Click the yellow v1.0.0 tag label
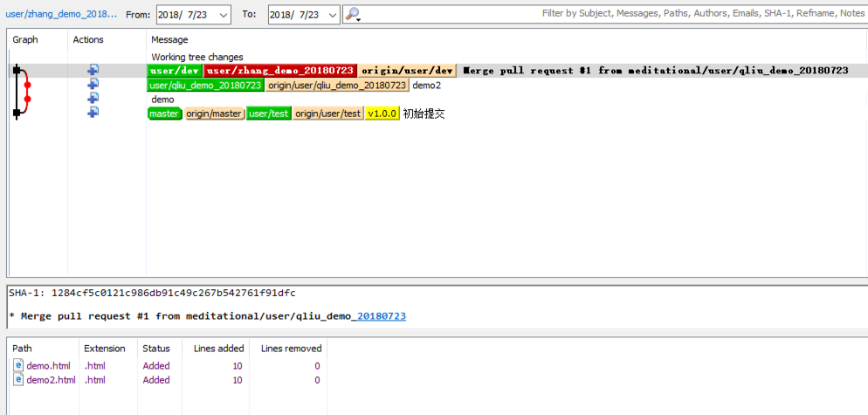This screenshot has height=415, width=868. [x=382, y=114]
